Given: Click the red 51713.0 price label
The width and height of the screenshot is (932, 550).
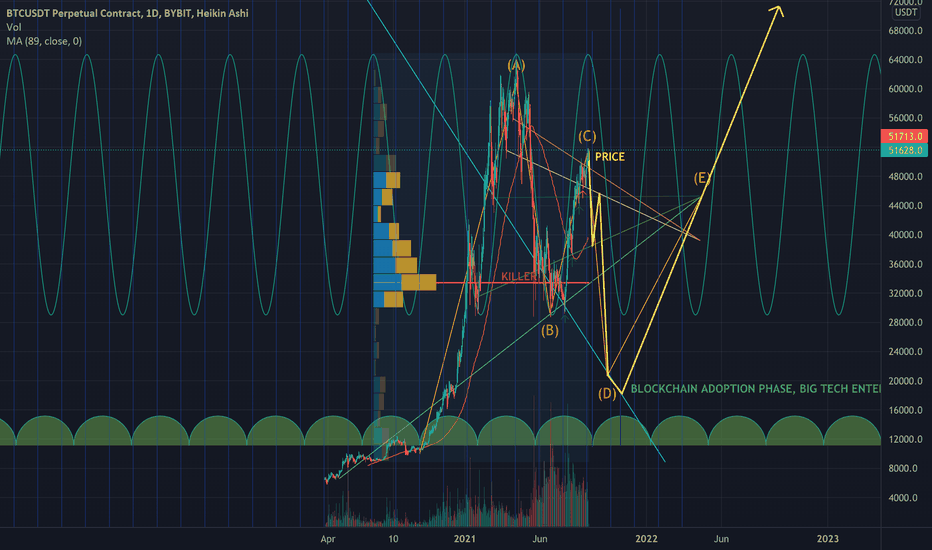Looking at the screenshot, I should pyautogui.click(x=905, y=137).
